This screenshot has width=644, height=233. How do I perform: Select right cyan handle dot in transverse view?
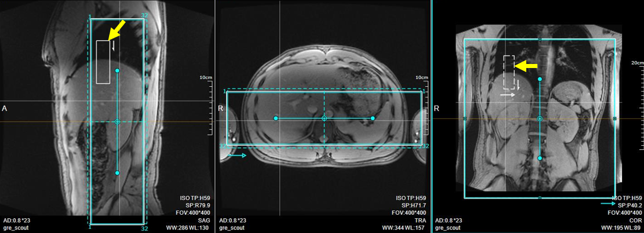372,118
